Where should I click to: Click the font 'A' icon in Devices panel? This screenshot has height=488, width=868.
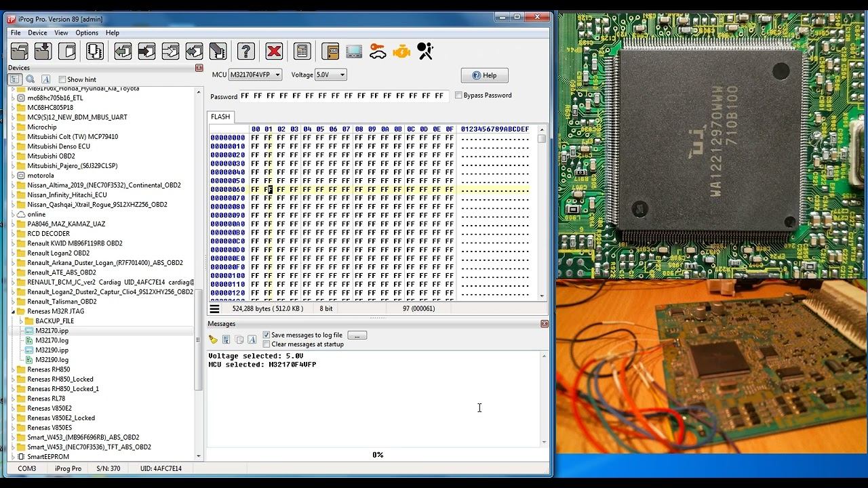45,79
